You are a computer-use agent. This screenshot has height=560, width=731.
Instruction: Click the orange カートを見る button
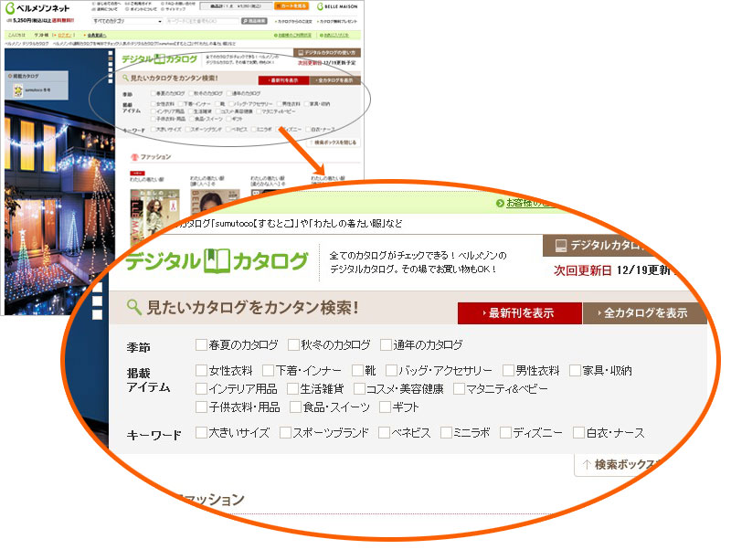click(x=291, y=6)
